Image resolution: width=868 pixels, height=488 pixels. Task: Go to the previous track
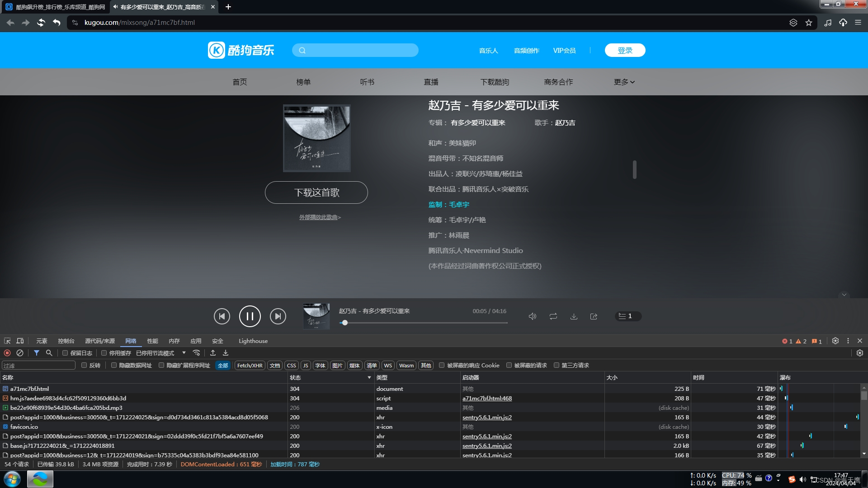[222, 316]
